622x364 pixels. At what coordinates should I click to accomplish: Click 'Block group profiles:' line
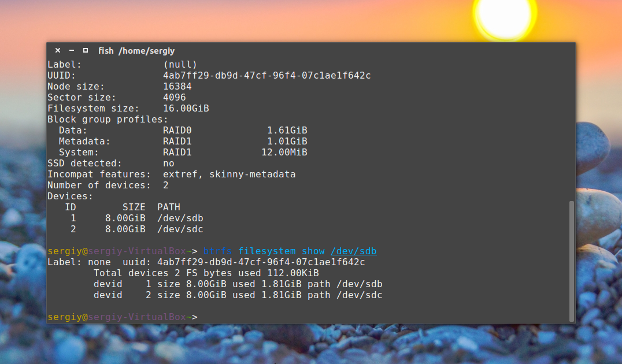(108, 120)
